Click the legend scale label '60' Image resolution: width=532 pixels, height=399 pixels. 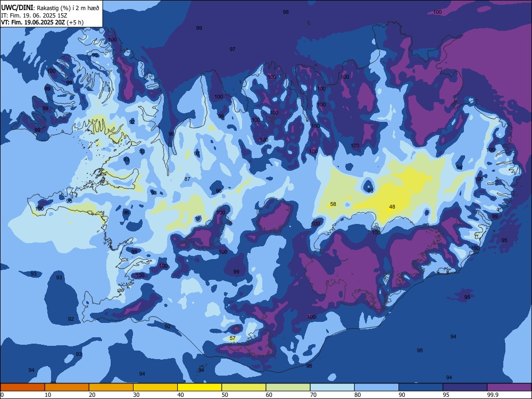click(269, 395)
